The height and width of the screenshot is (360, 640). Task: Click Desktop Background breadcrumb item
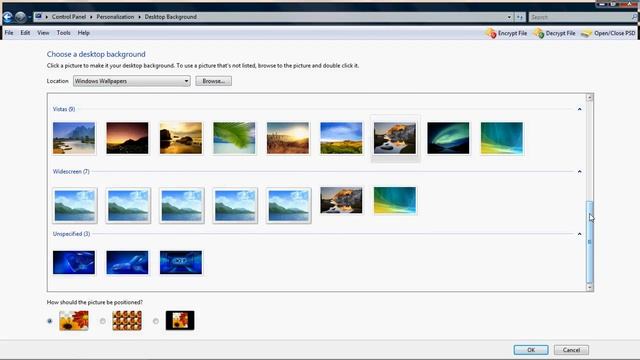[171, 17]
